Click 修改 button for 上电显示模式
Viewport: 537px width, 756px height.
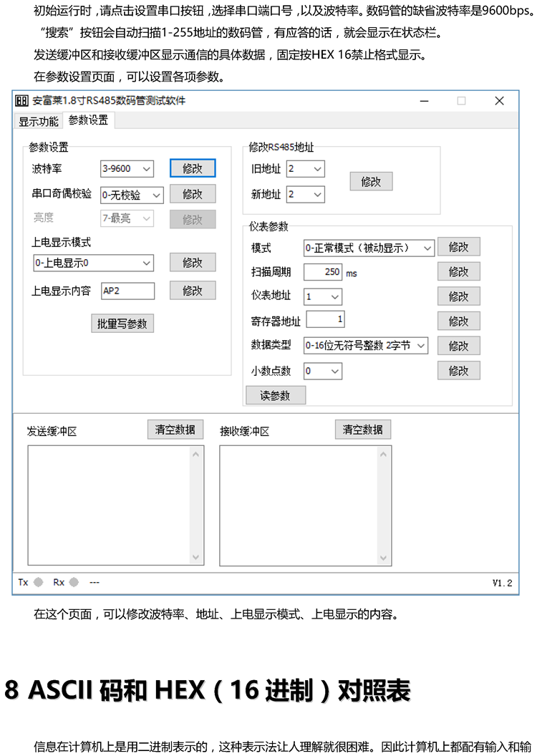point(193,262)
